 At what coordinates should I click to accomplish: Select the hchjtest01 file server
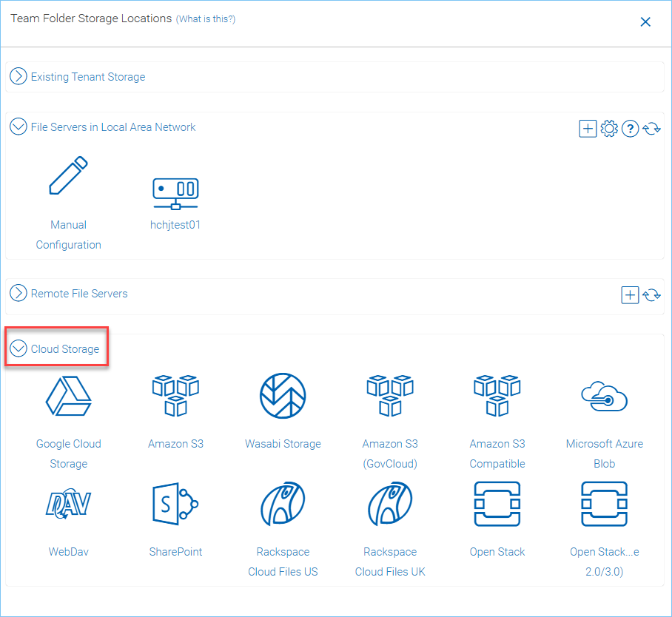point(175,194)
